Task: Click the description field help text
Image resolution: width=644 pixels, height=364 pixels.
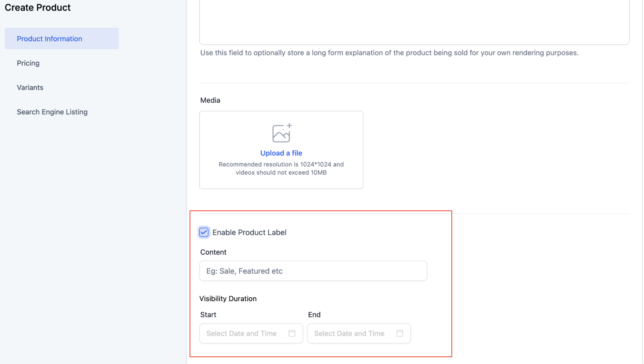Action: 389,53
